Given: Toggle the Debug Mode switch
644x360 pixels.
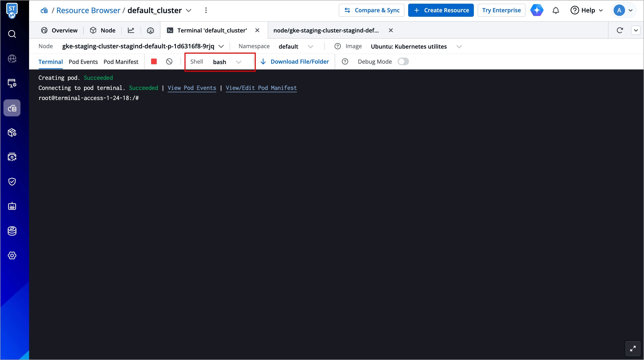Looking at the screenshot, I should click(403, 62).
